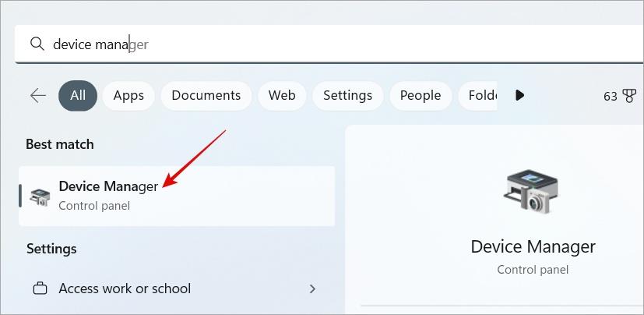
Task: Switch to the Documents filter tab
Action: click(x=206, y=95)
